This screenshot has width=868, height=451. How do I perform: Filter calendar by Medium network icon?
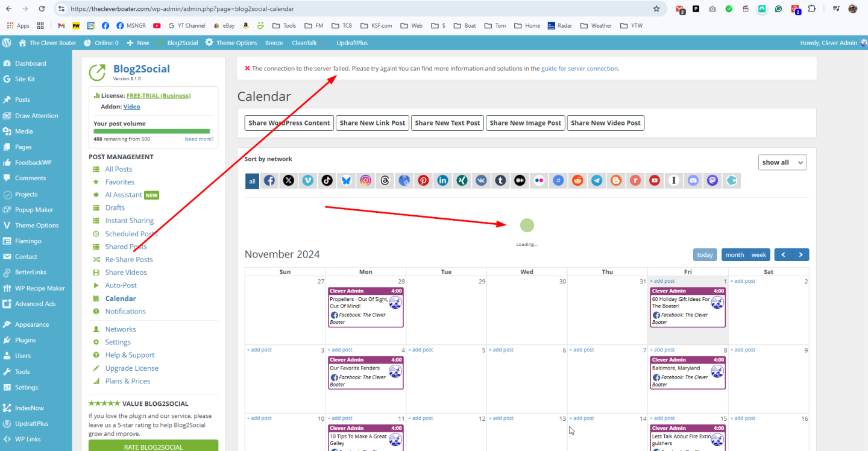(x=520, y=180)
